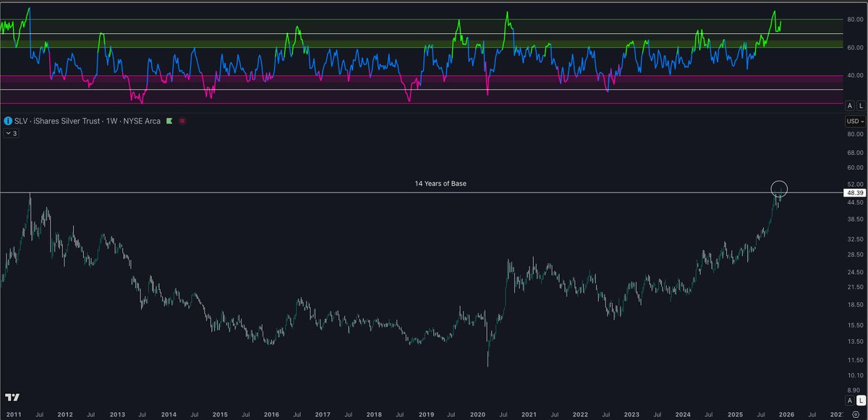Open chart settings gear at bottom right corner
This screenshot has width=868, height=420.
[855, 413]
